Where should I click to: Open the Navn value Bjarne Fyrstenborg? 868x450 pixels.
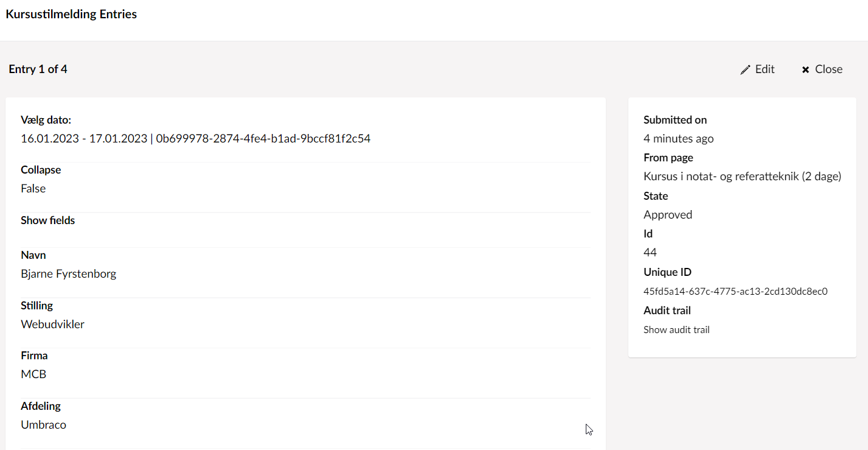(x=68, y=273)
